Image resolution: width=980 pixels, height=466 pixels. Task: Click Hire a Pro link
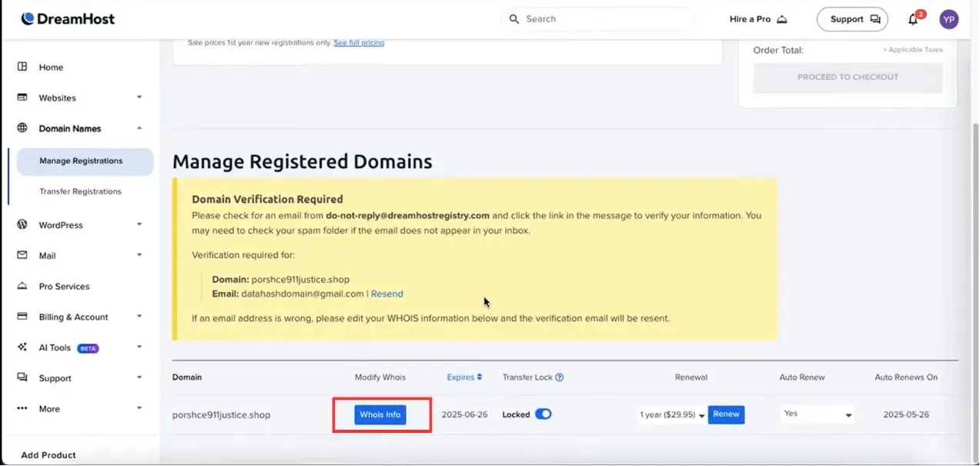(758, 19)
